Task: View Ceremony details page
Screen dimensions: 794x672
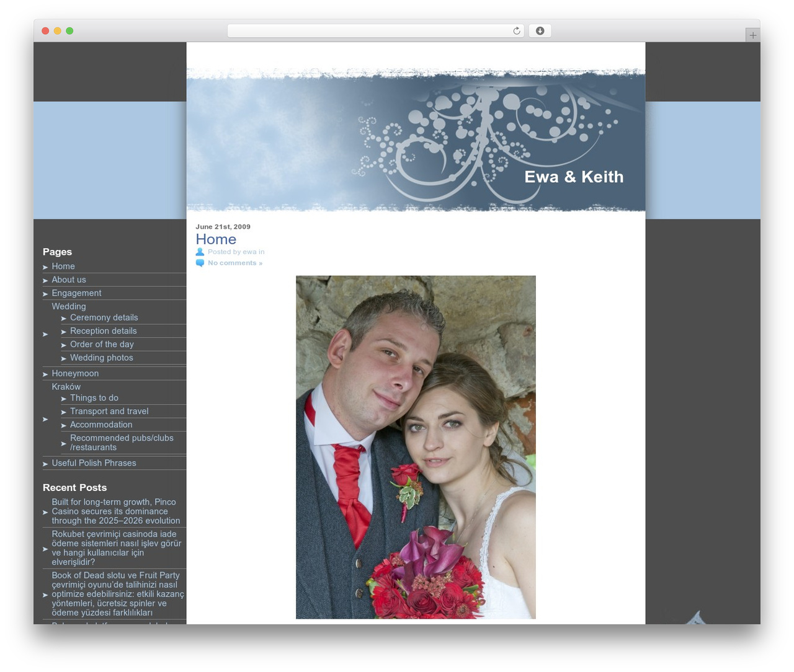Action: pyautogui.click(x=104, y=317)
